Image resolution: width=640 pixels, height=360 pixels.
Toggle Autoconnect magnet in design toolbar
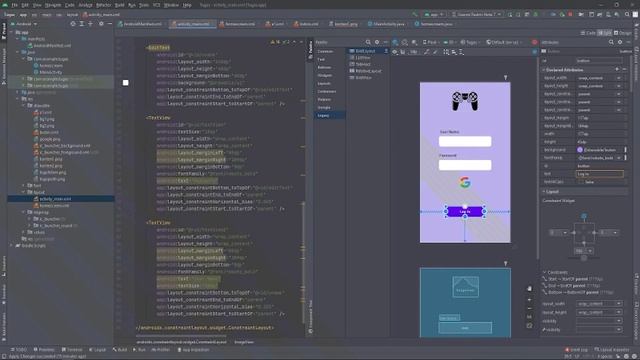(x=403, y=52)
